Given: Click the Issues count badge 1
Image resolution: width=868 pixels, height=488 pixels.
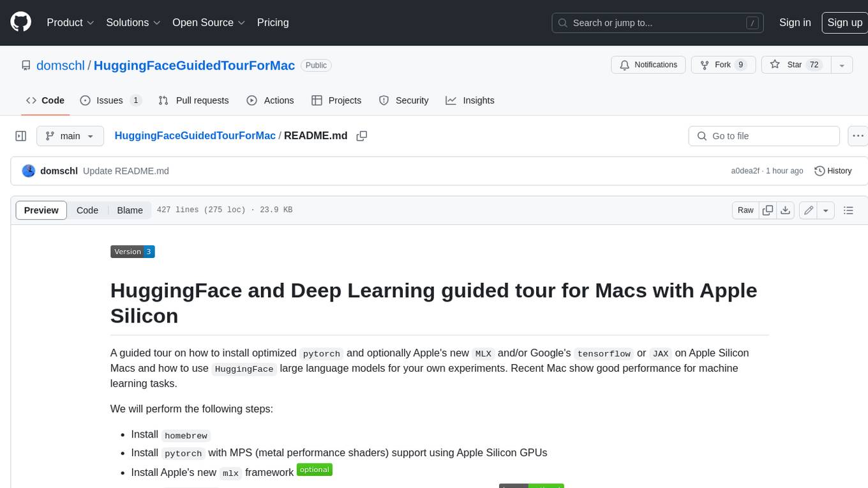Looking at the screenshot, I should click(x=135, y=100).
